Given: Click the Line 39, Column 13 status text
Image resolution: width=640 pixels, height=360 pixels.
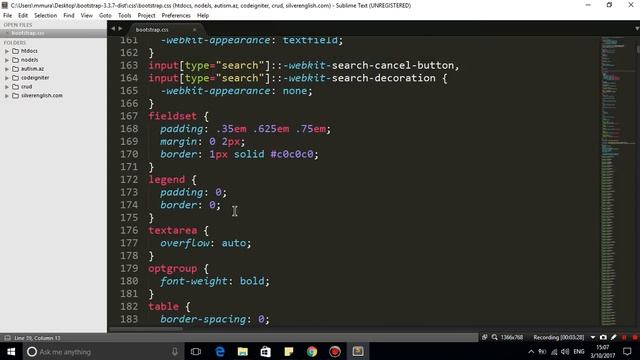Looking at the screenshot, I should [x=37, y=338].
